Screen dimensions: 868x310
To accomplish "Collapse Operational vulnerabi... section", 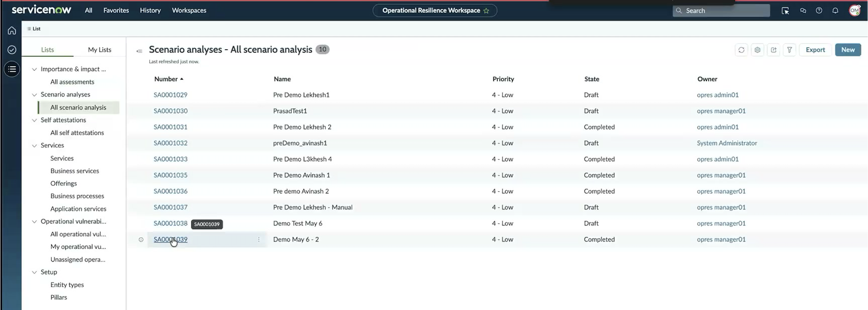I will coord(34,222).
